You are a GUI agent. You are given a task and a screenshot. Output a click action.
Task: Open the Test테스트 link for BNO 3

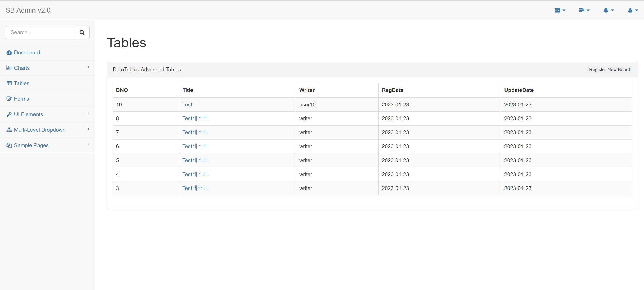tap(195, 188)
